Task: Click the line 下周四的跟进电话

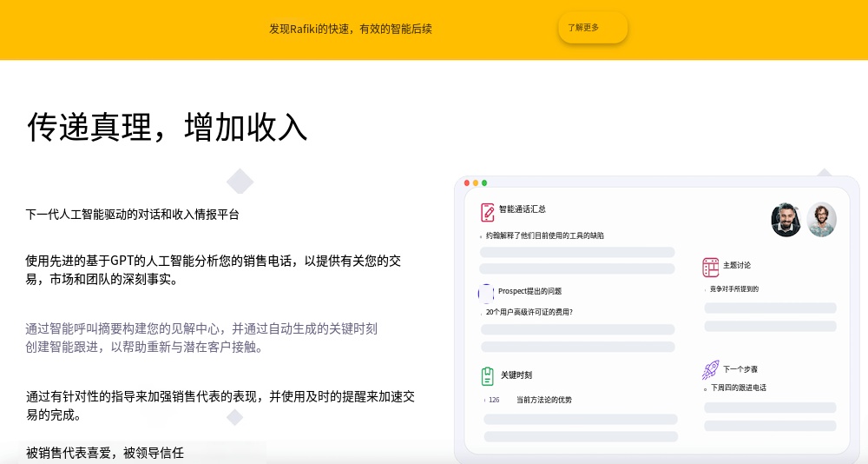Action: point(739,388)
